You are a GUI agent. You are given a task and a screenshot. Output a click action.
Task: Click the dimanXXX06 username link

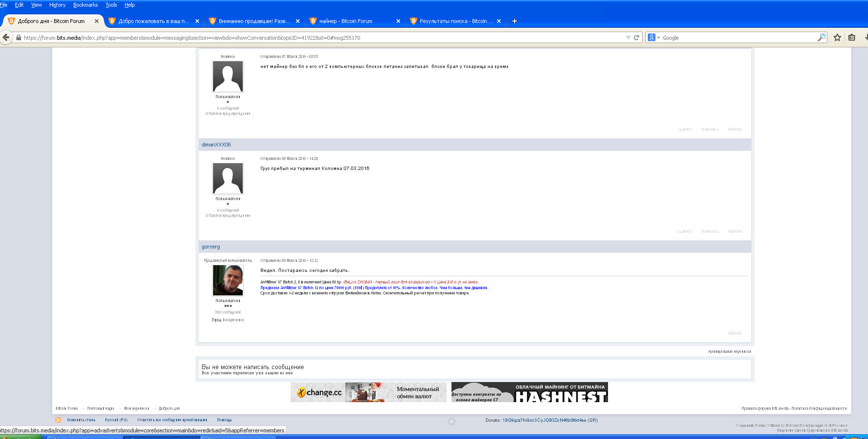point(216,145)
